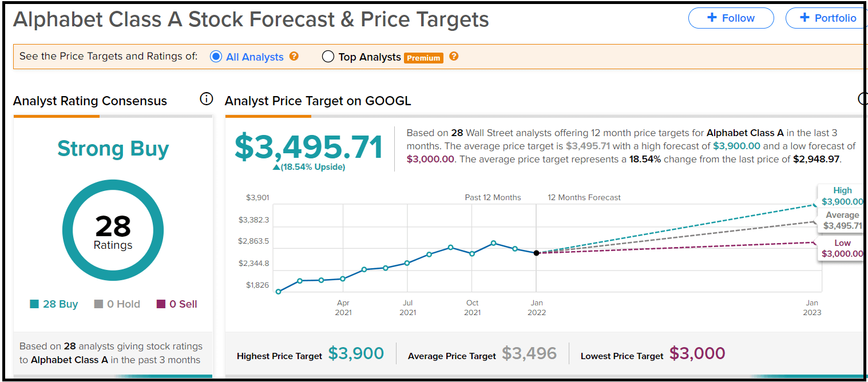The height and width of the screenshot is (382, 868).
Task: Click the 18.54% Upside label
Action: point(309,167)
